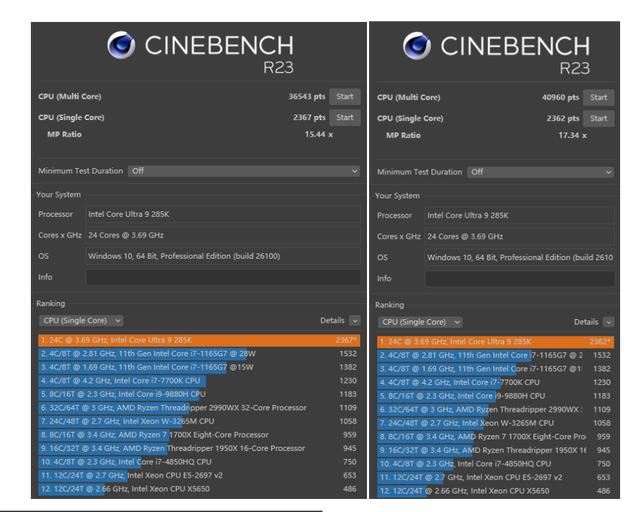Click Processor field Intel Core Ultra 9 285K in left window

tap(223, 214)
